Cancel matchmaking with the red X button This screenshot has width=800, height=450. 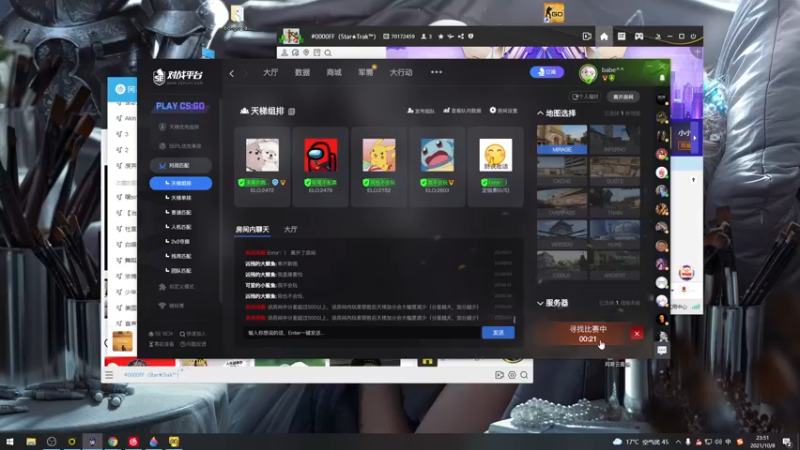[x=637, y=334]
